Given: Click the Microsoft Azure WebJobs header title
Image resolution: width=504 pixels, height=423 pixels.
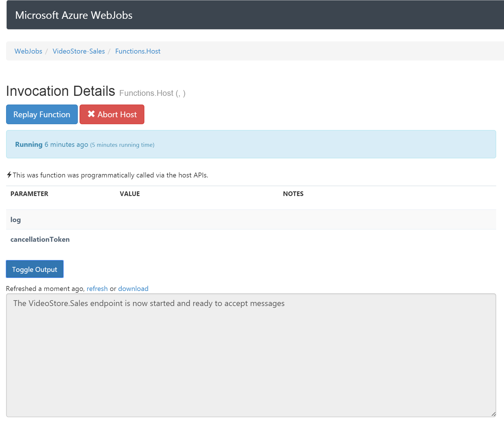Looking at the screenshot, I should coord(74,15).
